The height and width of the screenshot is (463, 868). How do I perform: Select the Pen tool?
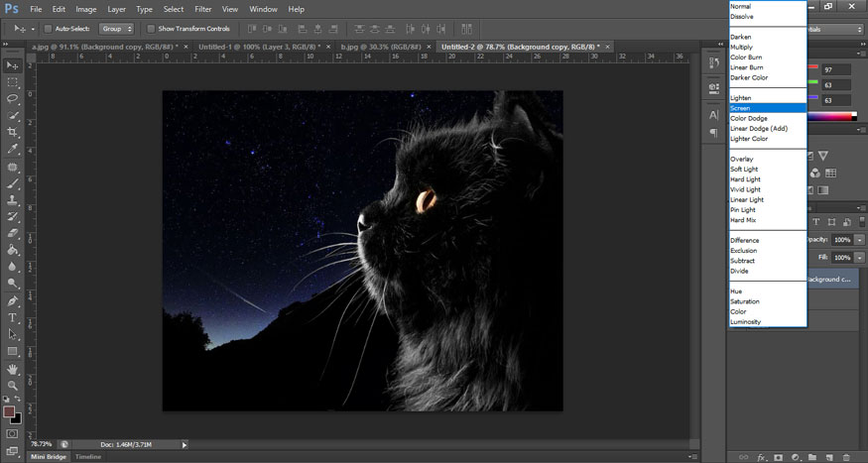(12, 301)
